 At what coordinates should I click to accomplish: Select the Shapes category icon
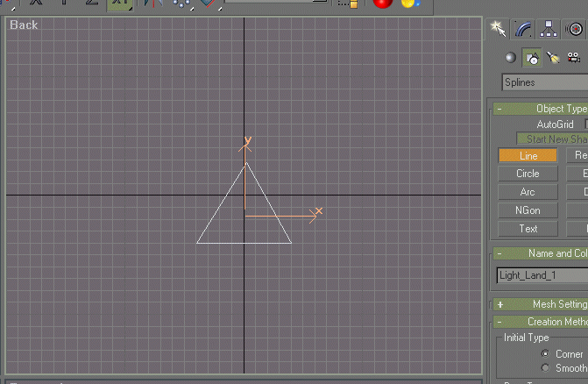pyautogui.click(x=532, y=58)
